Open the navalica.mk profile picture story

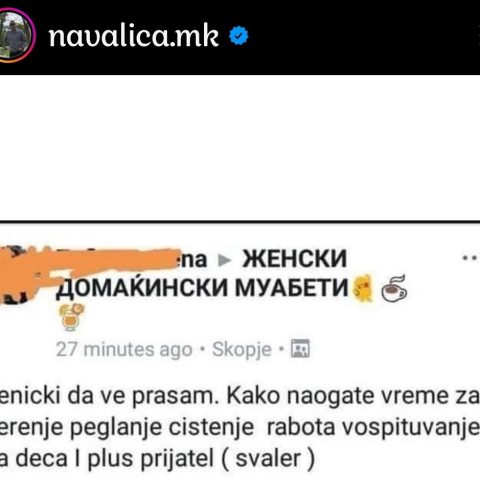pyautogui.click(x=14, y=35)
